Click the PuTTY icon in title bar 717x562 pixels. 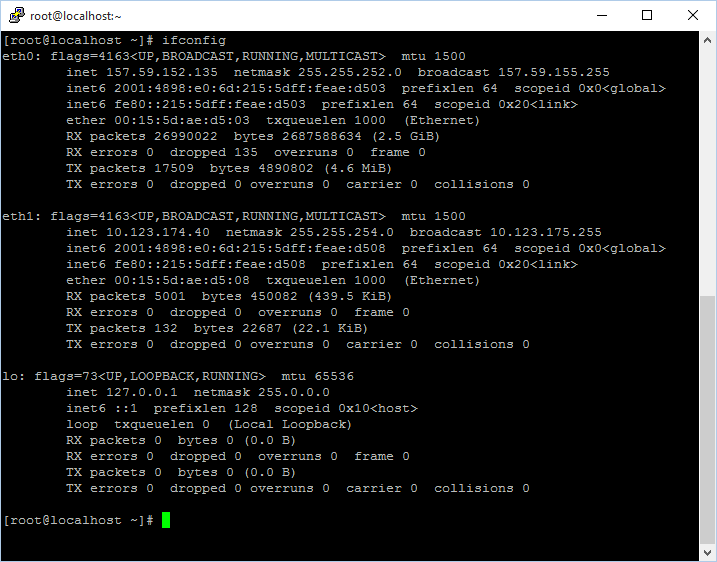point(16,15)
